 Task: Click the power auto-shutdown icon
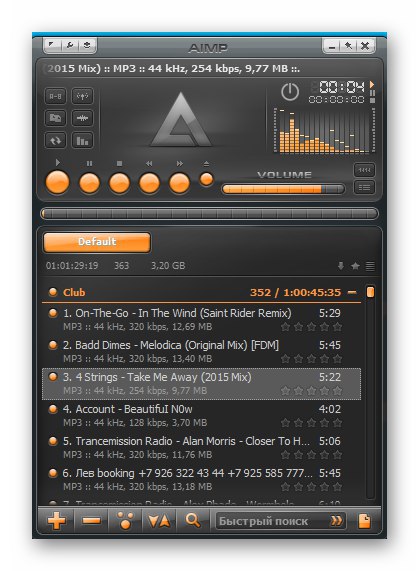(290, 92)
